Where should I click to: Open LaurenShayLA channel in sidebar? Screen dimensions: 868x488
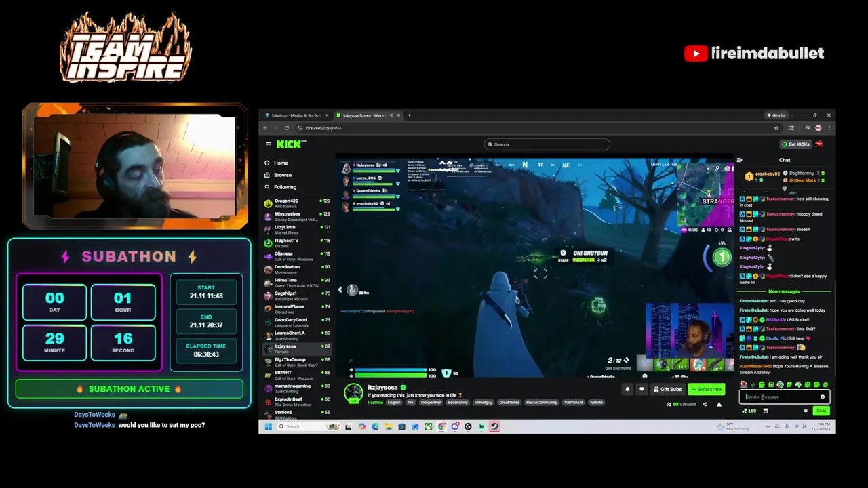[x=297, y=335]
